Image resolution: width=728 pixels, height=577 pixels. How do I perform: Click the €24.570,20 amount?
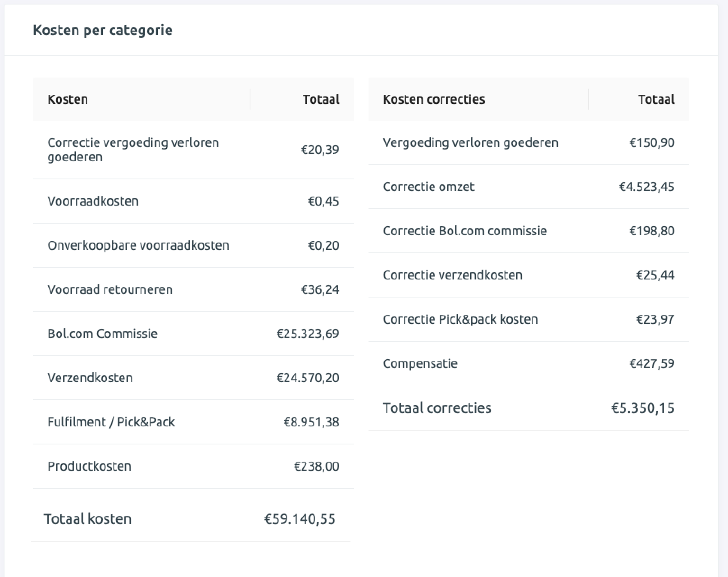coord(308,378)
